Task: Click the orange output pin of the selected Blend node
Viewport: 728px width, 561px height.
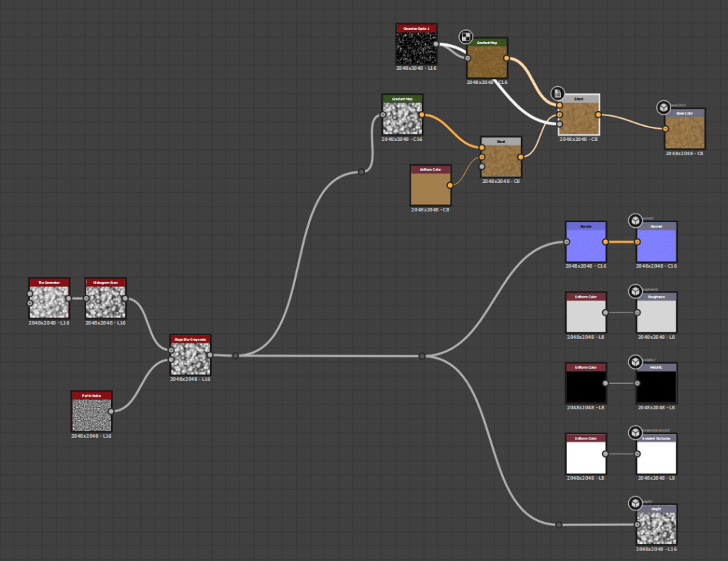Action: (x=598, y=114)
